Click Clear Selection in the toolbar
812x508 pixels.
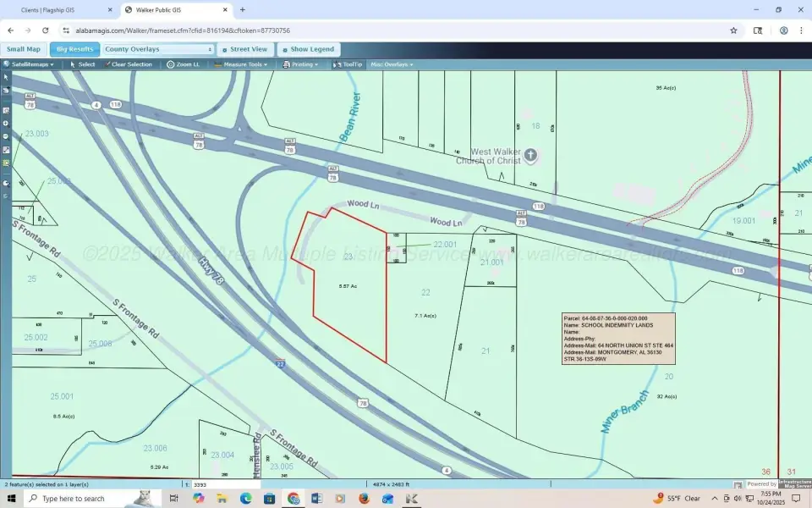pos(129,64)
